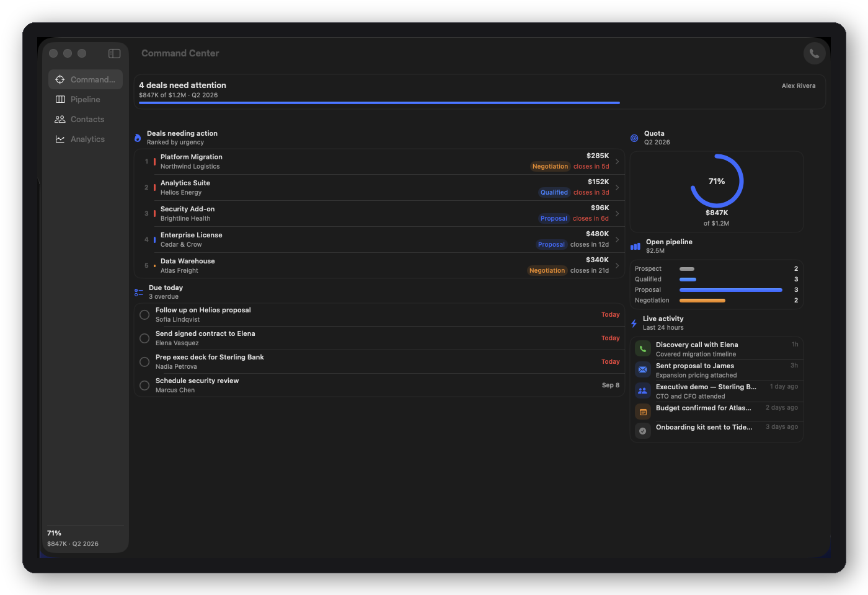Image resolution: width=868 pixels, height=595 pixels.
Task: Click the target icon beside Quota
Action: click(634, 138)
